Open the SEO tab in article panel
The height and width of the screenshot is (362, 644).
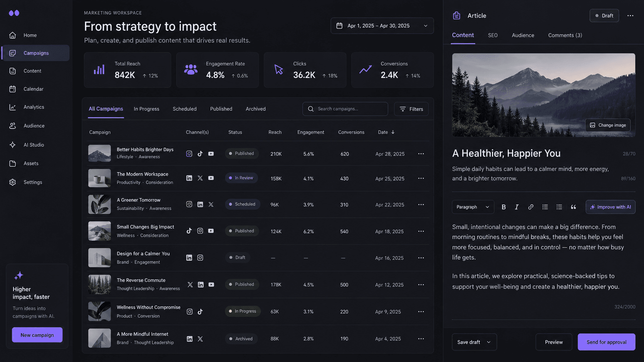click(493, 35)
